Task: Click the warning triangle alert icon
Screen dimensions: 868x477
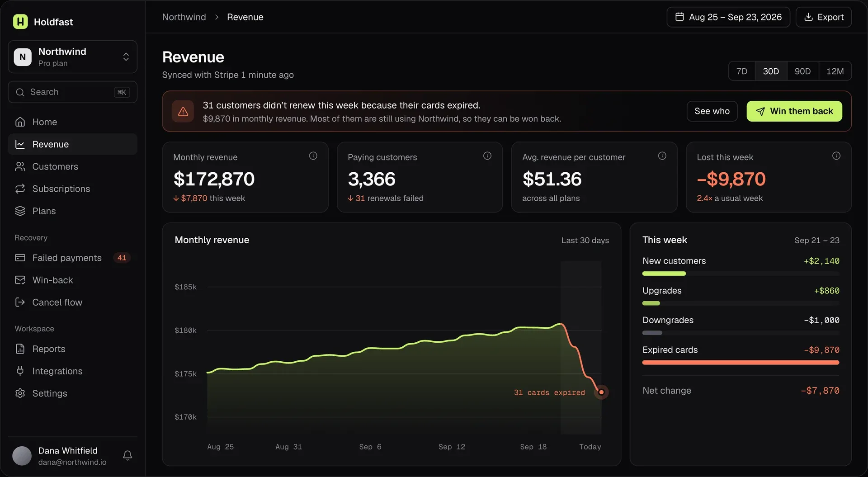Action: click(183, 111)
